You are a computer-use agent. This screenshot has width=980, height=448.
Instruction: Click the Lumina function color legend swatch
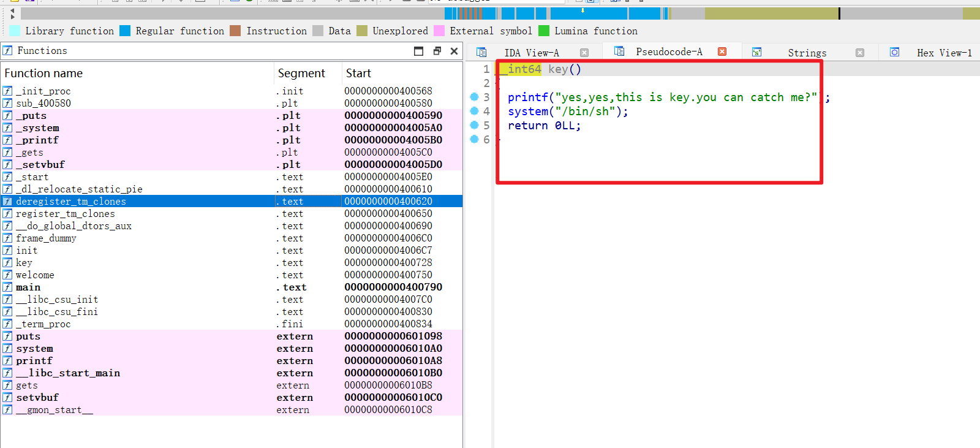click(x=544, y=31)
